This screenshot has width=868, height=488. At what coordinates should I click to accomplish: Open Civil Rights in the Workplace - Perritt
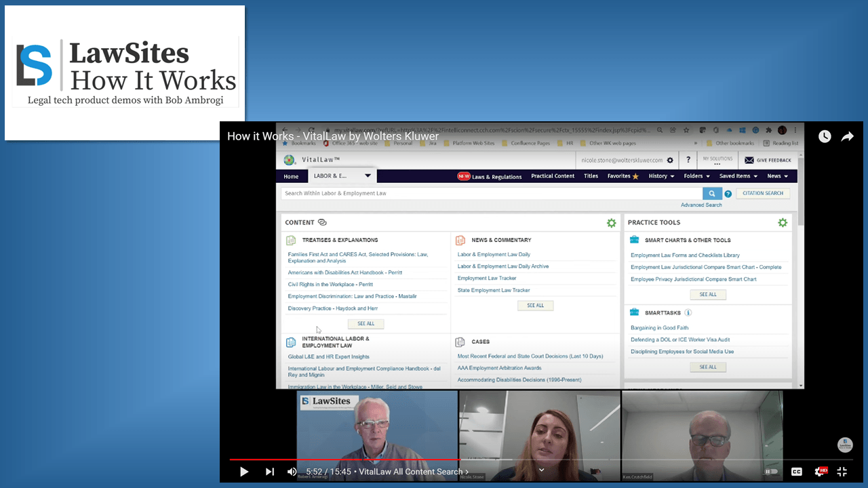(330, 285)
